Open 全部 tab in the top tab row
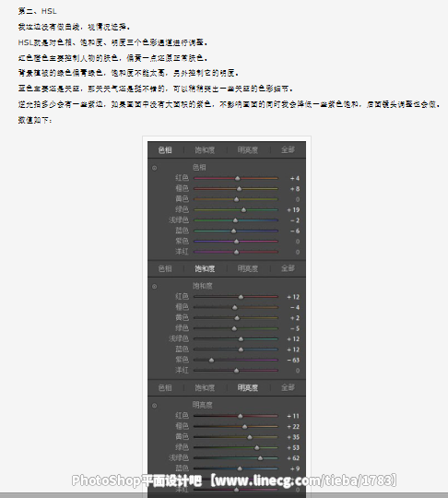The height and width of the screenshot is (498, 448). point(288,150)
